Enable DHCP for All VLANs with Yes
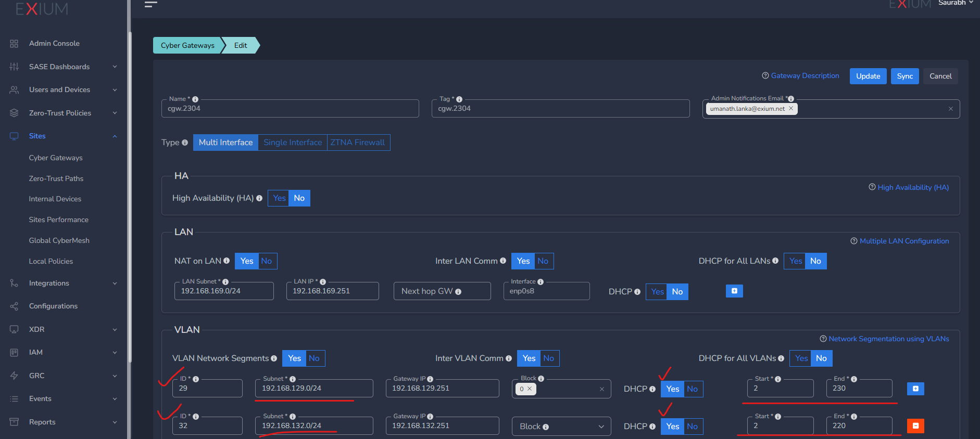Screen dimensions: 980x439 coord(801,358)
